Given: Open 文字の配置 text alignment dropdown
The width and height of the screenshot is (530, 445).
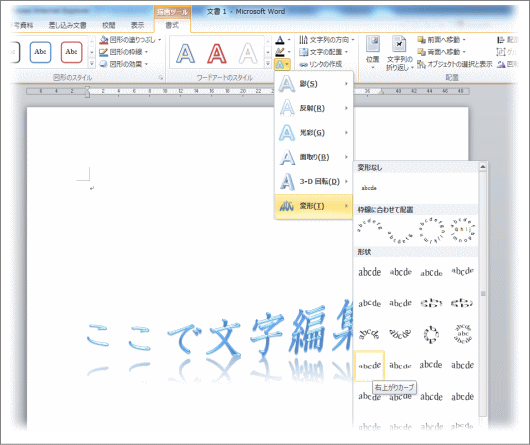Looking at the screenshot, I should pos(323,52).
